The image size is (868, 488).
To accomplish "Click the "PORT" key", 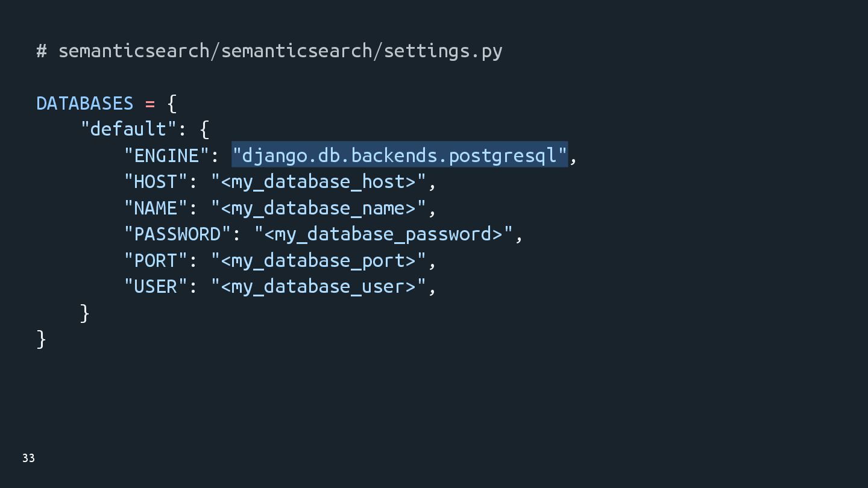I will click(x=156, y=261).
